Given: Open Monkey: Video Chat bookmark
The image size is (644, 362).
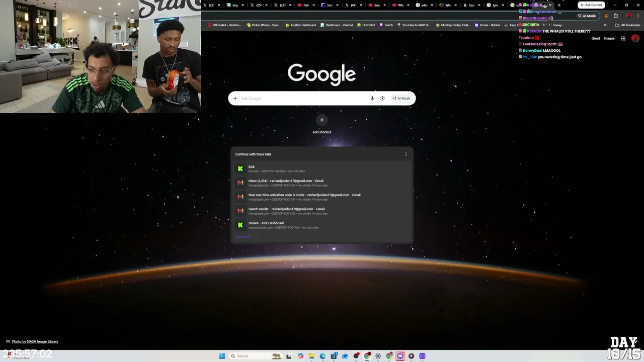Looking at the screenshot, I should pos(453,25).
